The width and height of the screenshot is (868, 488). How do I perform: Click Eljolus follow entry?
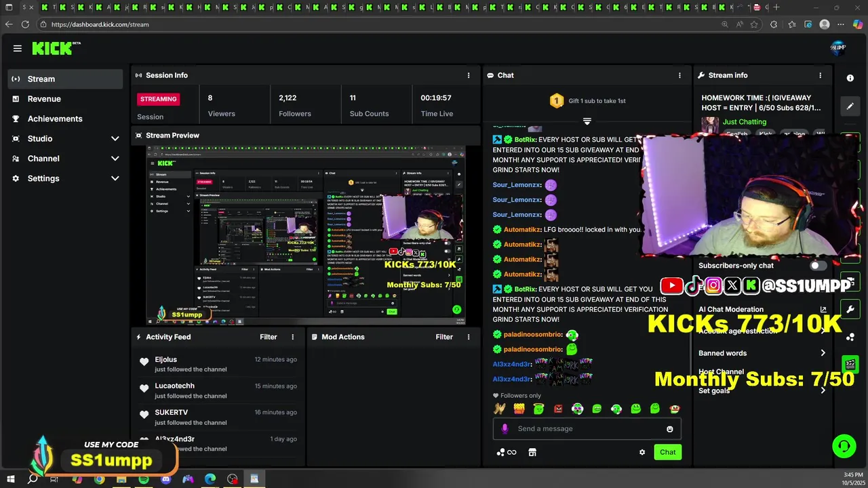pyautogui.click(x=217, y=364)
